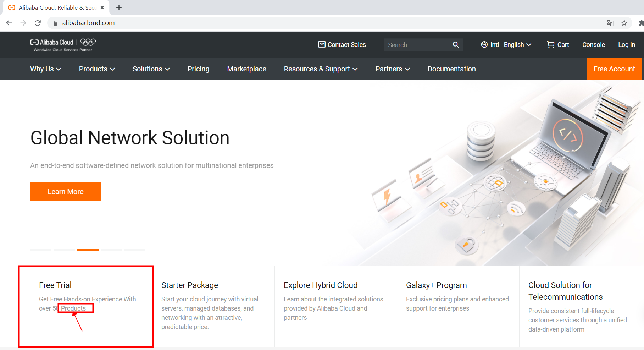Image resolution: width=644 pixels, height=350 pixels.
Task: Click the Global Network Solution heading
Action: coord(130,138)
